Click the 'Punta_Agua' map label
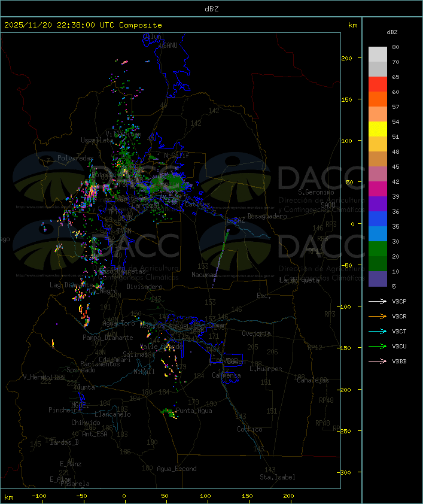Image resolution: width=423 pixels, height=504 pixels. point(194,411)
